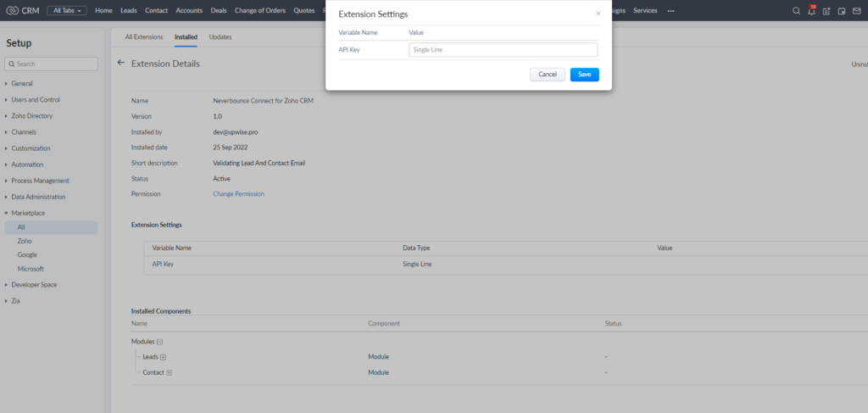This screenshot has height=413, width=868.
Task: Expand the Leads module node
Action: [x=164, y=357]
